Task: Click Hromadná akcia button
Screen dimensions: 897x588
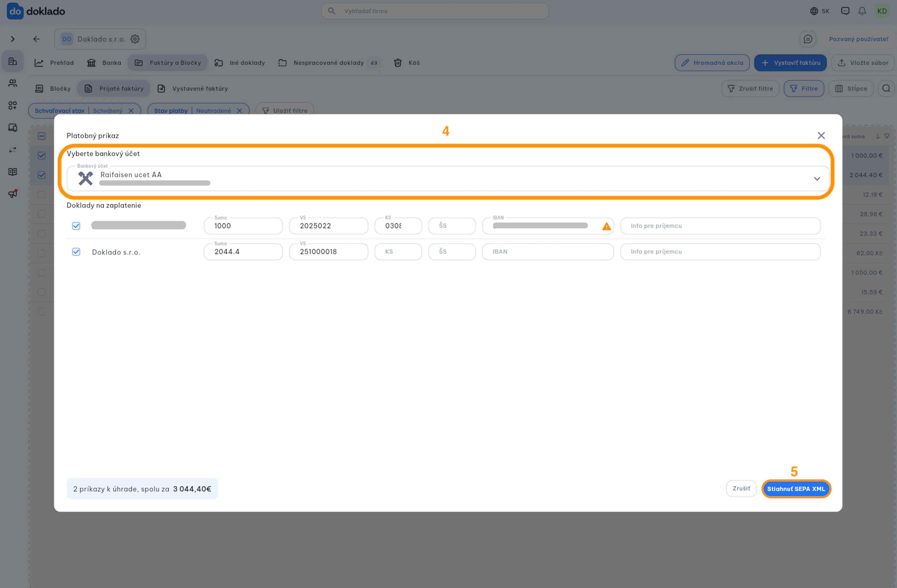Action: [x=712, y=63]
